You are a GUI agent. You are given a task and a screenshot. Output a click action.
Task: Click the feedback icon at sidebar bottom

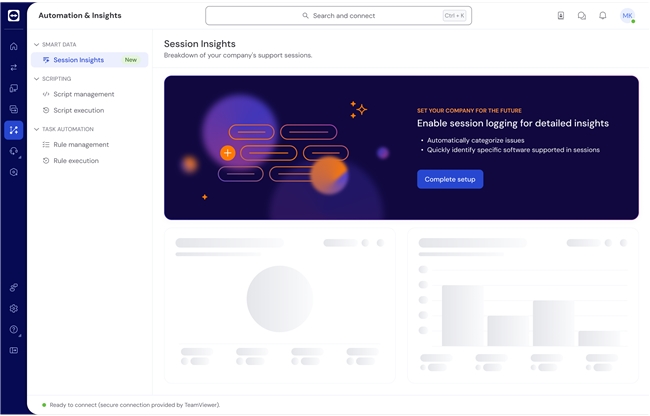click(x=13, y=350)
